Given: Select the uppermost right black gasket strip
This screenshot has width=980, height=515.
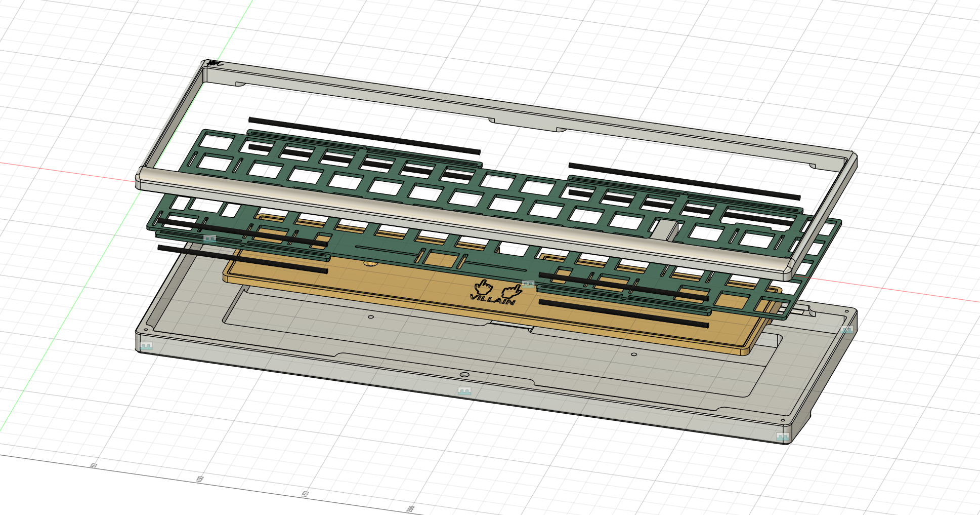Looking at the screenshot, I should pos(684,181).
